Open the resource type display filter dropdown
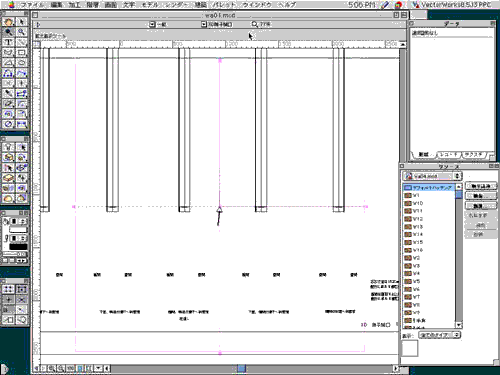 click(x=440, y=335)
